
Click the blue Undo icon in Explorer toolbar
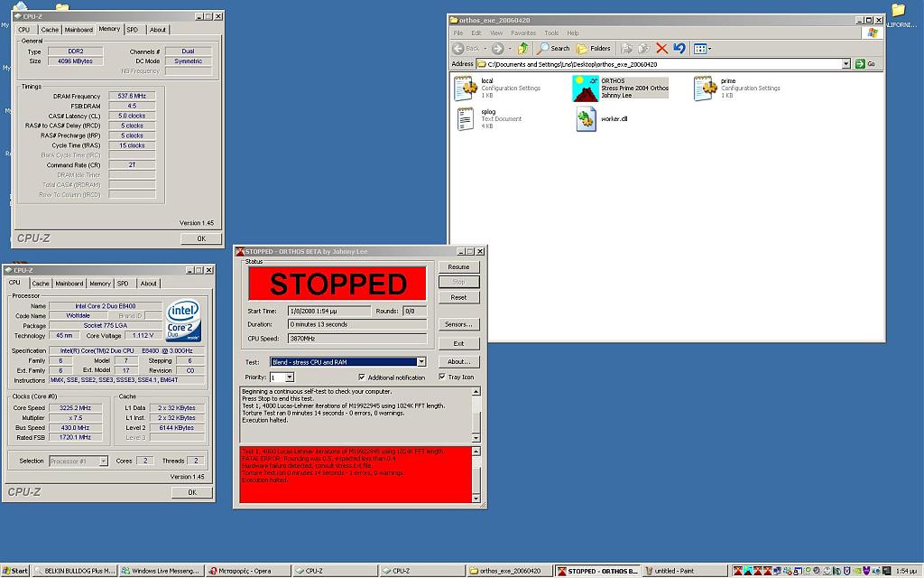679,49
